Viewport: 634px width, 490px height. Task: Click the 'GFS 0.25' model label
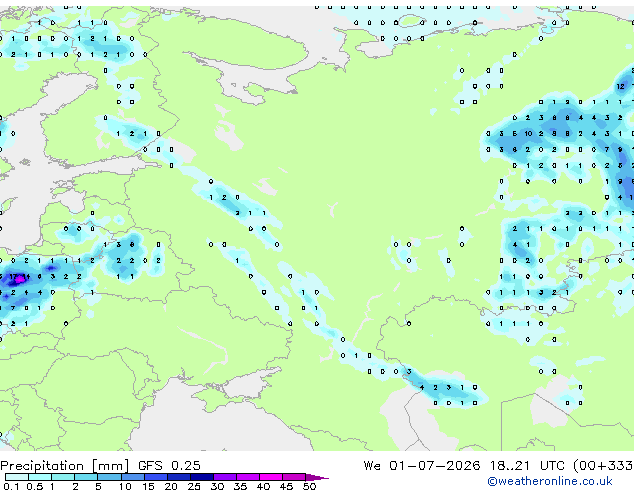(x=169, y=466)
